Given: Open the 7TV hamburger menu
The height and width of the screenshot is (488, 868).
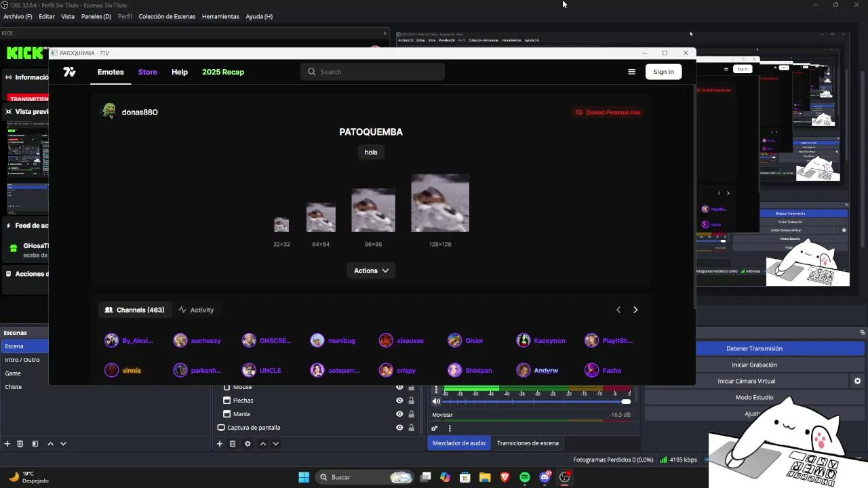Looking at the screenshot, I should coord(631,72).
